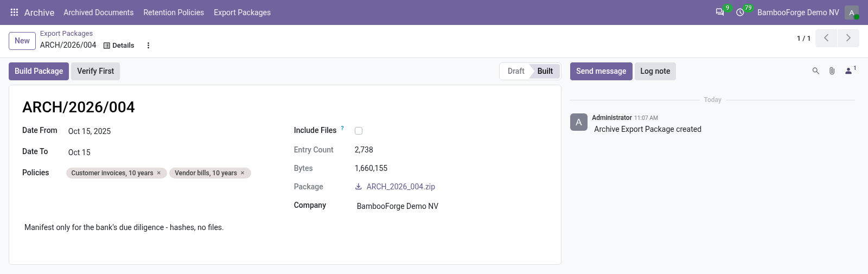Attach files with the paperclip icon
Image resolution: width=868 pixels, height=274 pixels.
(832, 71)
